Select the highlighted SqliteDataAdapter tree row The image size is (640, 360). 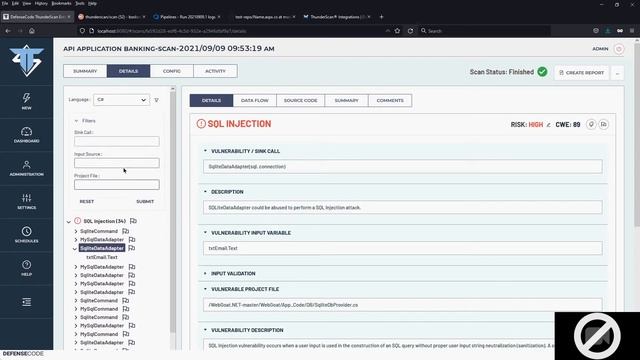(x=102, y=248)
